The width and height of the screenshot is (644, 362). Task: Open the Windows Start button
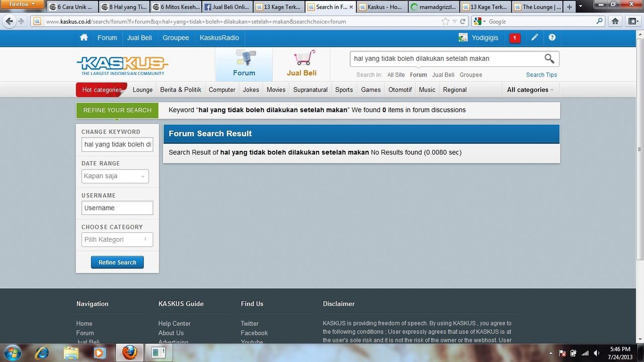pos(12,352)
